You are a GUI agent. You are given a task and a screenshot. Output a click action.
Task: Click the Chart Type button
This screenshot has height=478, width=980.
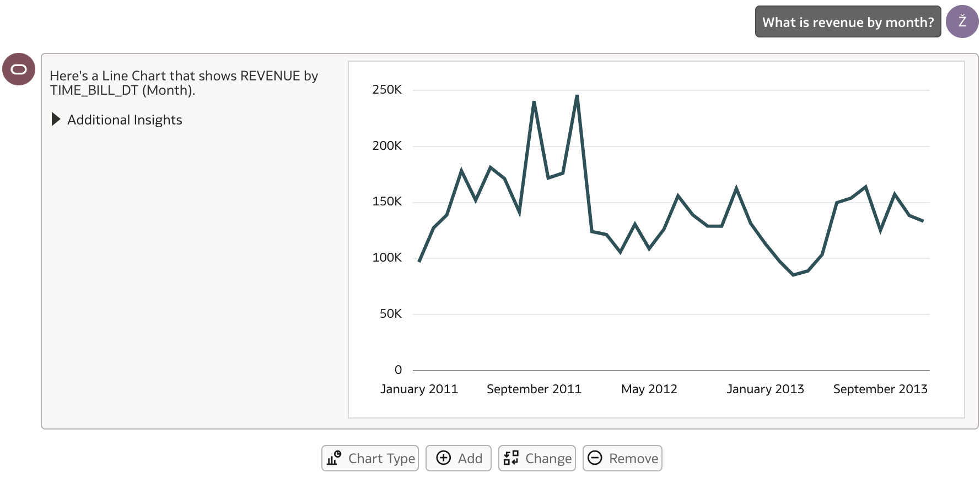370,458
